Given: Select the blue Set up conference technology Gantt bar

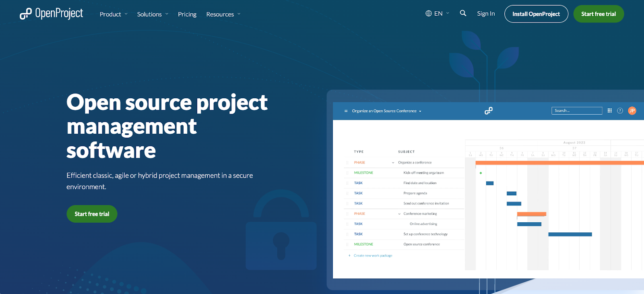Looking at the screenshot, I should [570, 234].
